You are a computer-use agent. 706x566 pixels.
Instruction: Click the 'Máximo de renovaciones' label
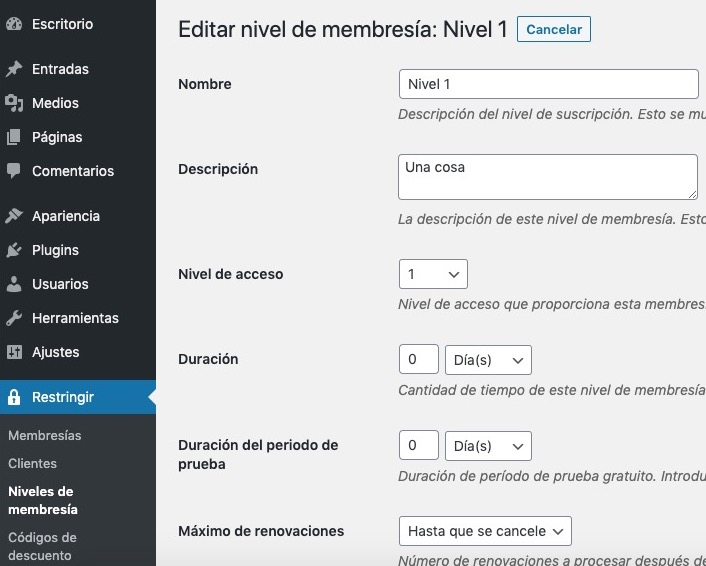261,531
